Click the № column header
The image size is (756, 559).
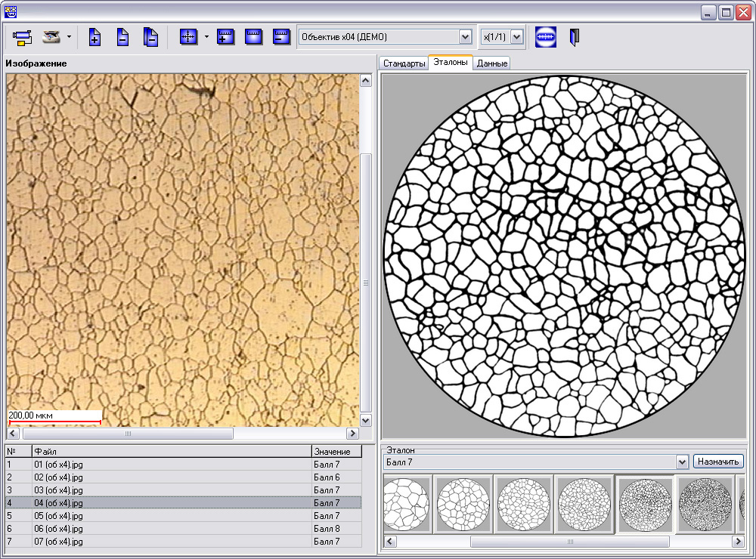pyautogui.click(x=19, y=452)
